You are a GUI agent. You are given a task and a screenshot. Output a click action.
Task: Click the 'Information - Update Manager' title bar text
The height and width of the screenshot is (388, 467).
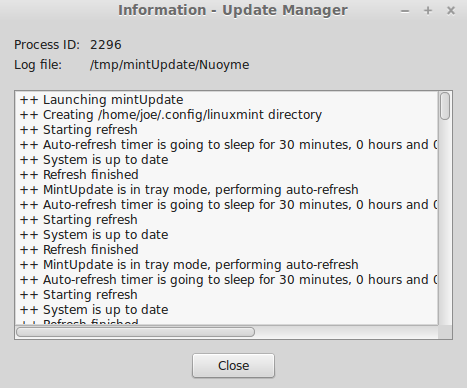[233, 10]
